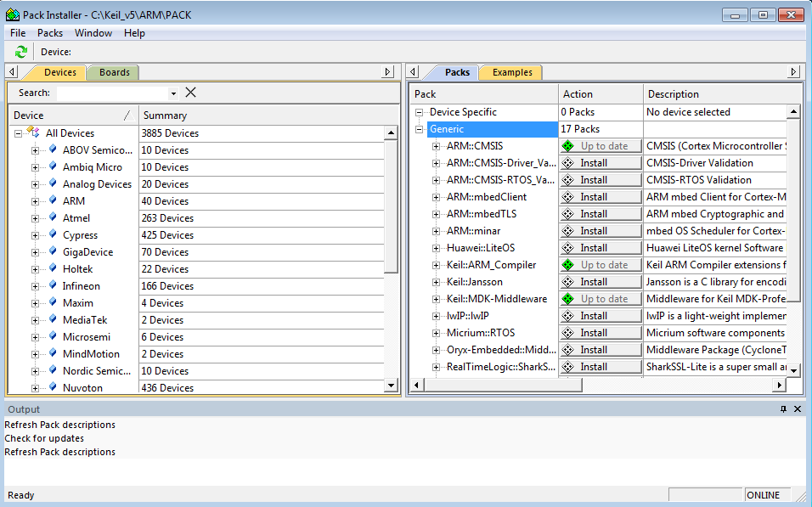Screen dimensions: 812x507
Task: Click the green status icon for ARM::CMSIS
Action: 568,146
